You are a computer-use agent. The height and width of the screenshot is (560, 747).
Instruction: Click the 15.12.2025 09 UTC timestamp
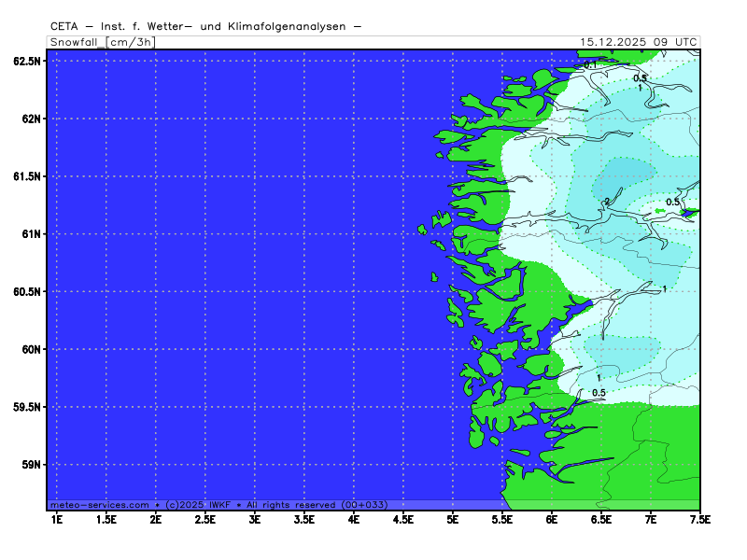tap(638, 42)
